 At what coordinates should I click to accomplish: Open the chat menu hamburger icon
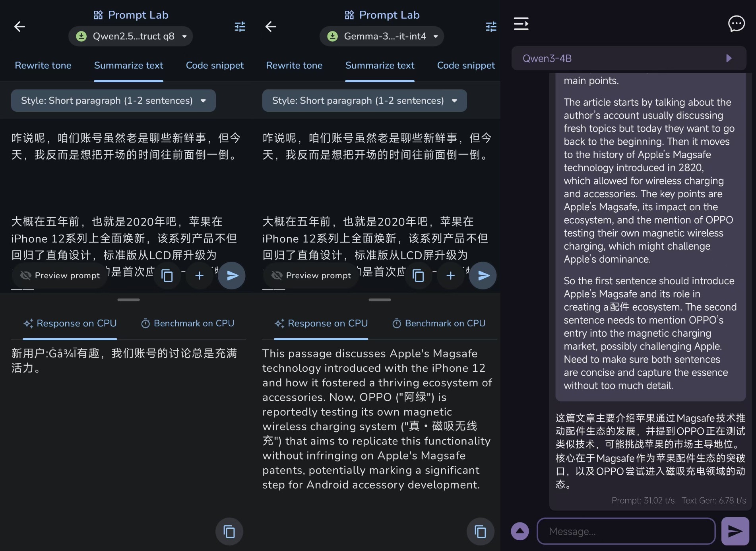coord(521,24)
